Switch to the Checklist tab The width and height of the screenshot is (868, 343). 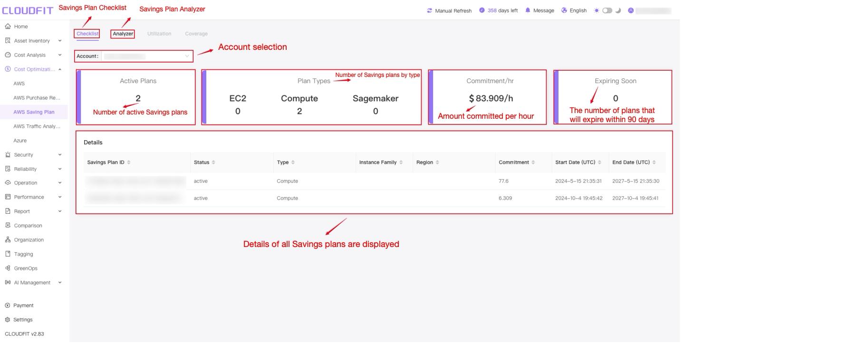point(87,34)
